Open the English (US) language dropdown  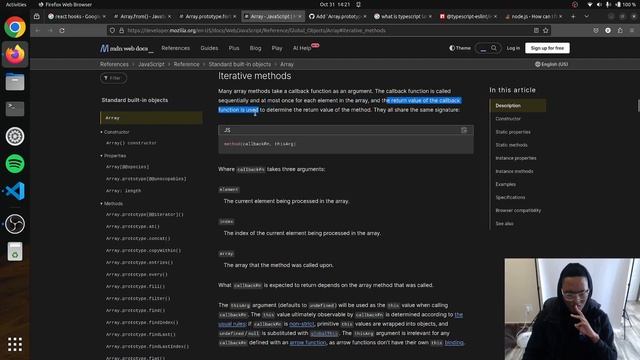pos(551,64)
